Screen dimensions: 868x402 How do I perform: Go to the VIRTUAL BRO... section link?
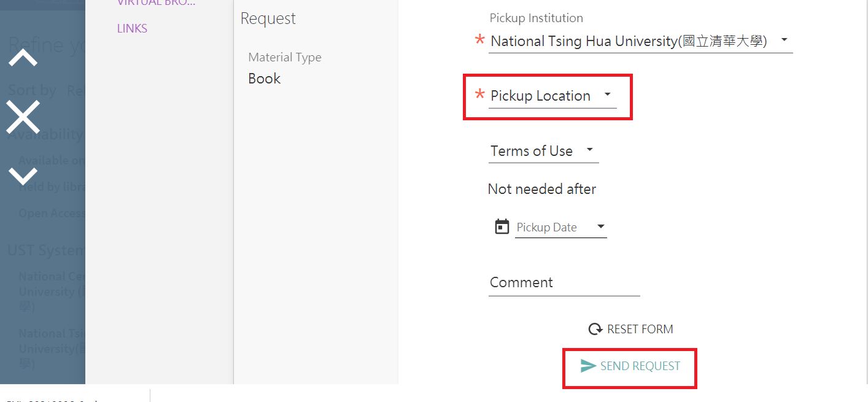pyautogui.click(x=156, y=3)
